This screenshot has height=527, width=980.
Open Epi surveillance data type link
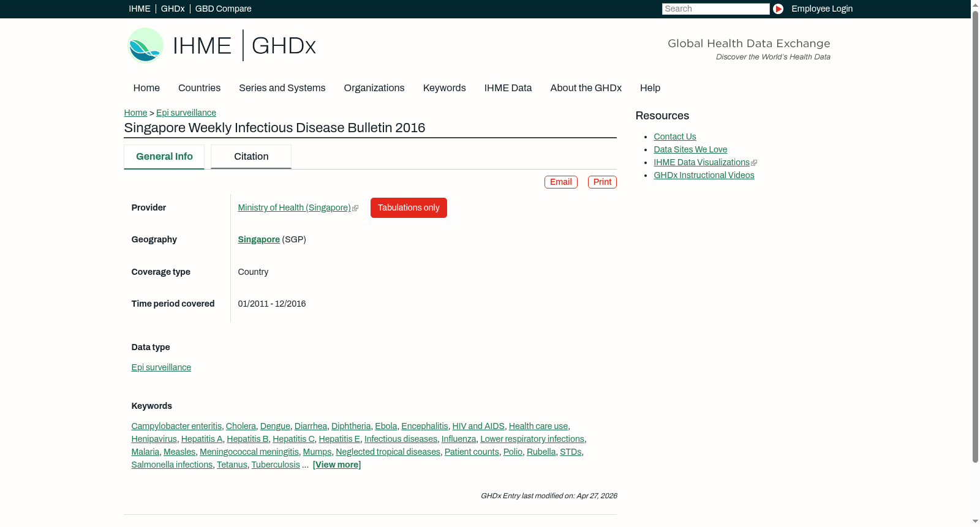click(161, 368)
